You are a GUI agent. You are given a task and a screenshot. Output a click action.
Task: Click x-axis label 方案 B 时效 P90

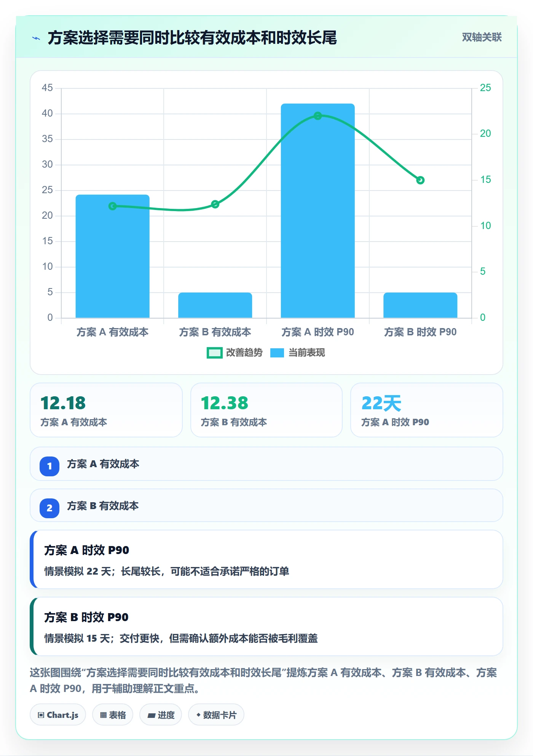(x=420, y=332)
